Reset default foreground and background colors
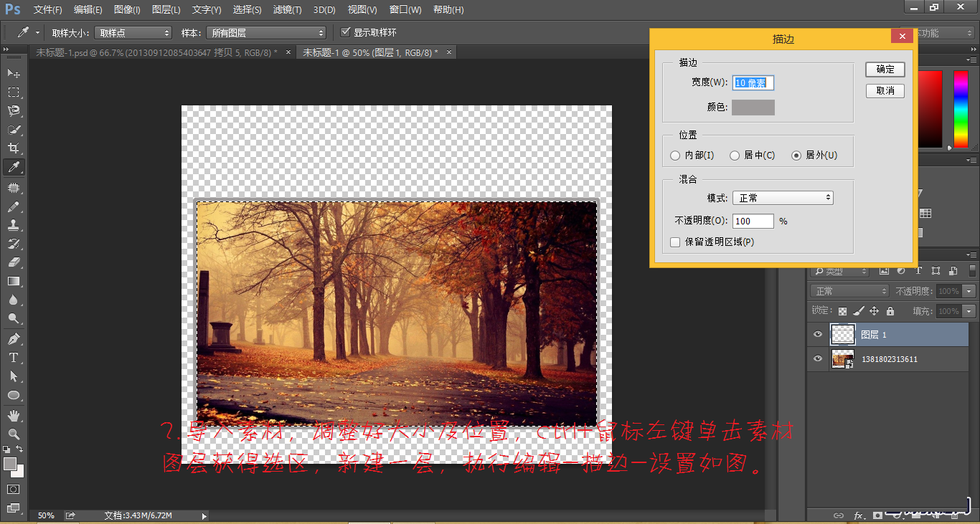Image resolution: width=980 pixels, height=524 pixels. [6, 449]
